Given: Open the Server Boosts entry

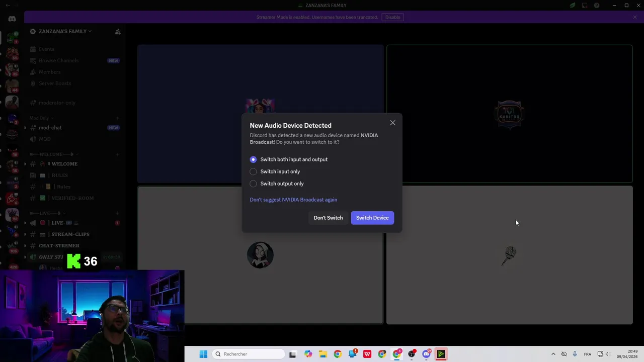Looking at the screenshot, I should pyautogui.click(x=74, y=83).
